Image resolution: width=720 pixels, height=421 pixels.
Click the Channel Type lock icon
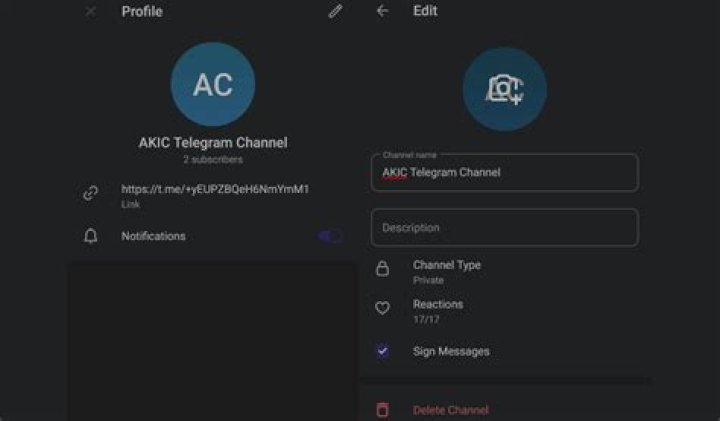click(x=382, y=270)
